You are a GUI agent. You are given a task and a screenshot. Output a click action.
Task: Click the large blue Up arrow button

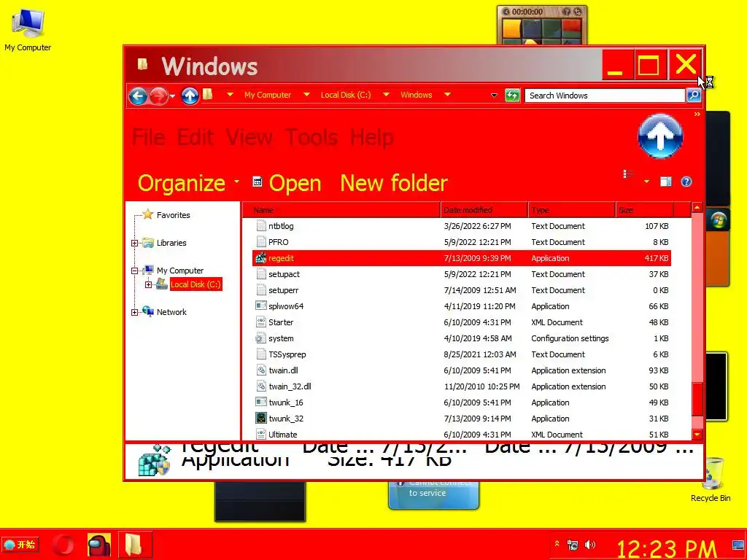(x=659, y=136)
